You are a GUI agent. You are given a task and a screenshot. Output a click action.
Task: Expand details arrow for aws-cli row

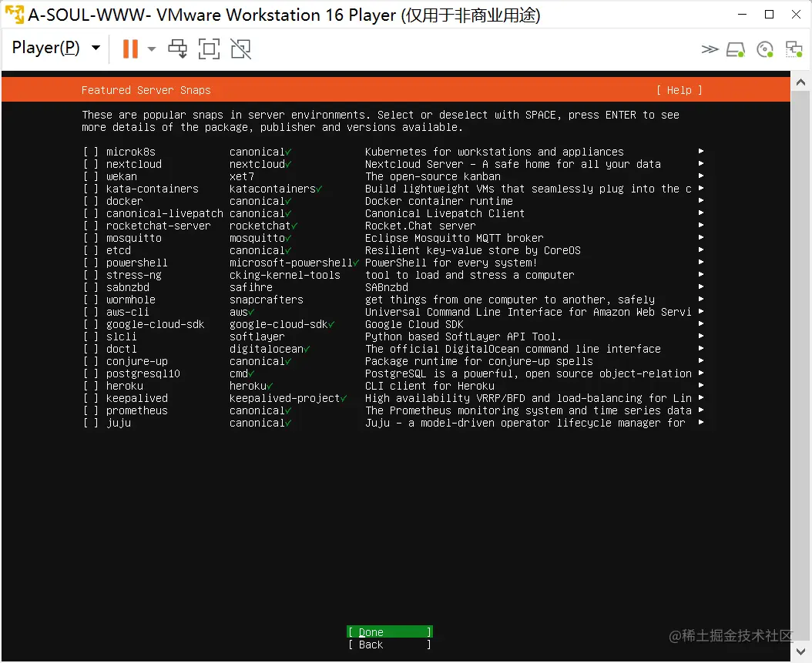point(700,312)
